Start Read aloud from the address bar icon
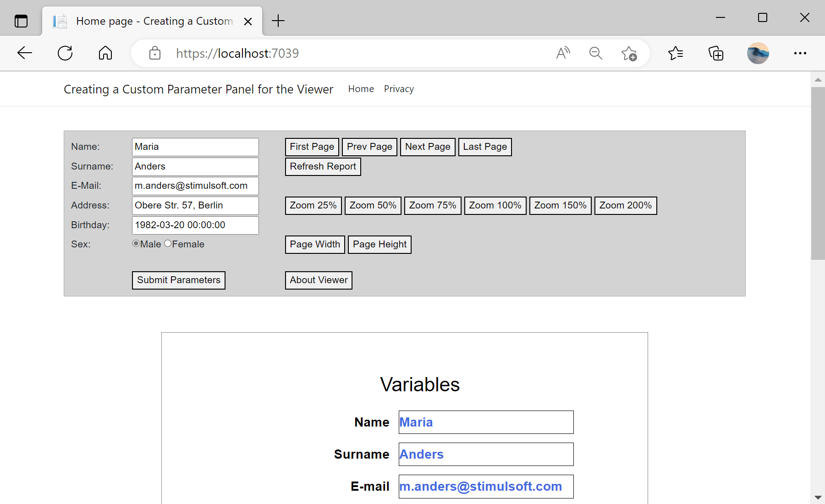 click(x=563, y=53)
